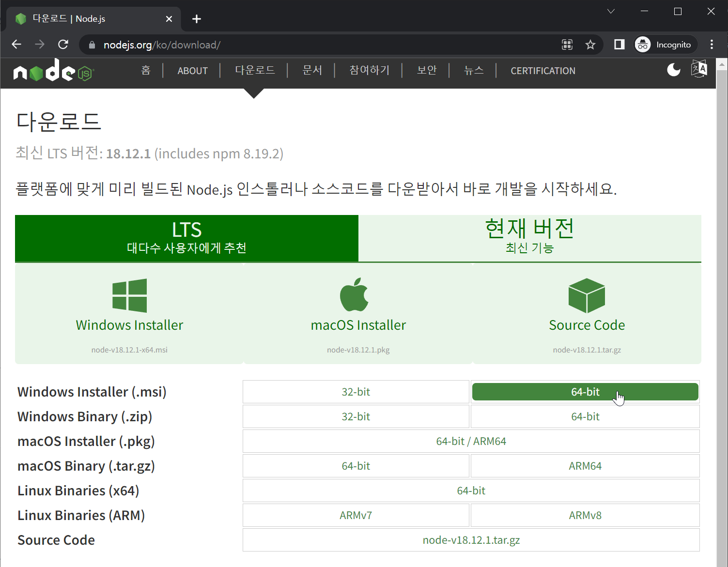The width and height of the screenshot is (728, 567).
Task: Close the Node.js download tab
Action: coord(169,19)
